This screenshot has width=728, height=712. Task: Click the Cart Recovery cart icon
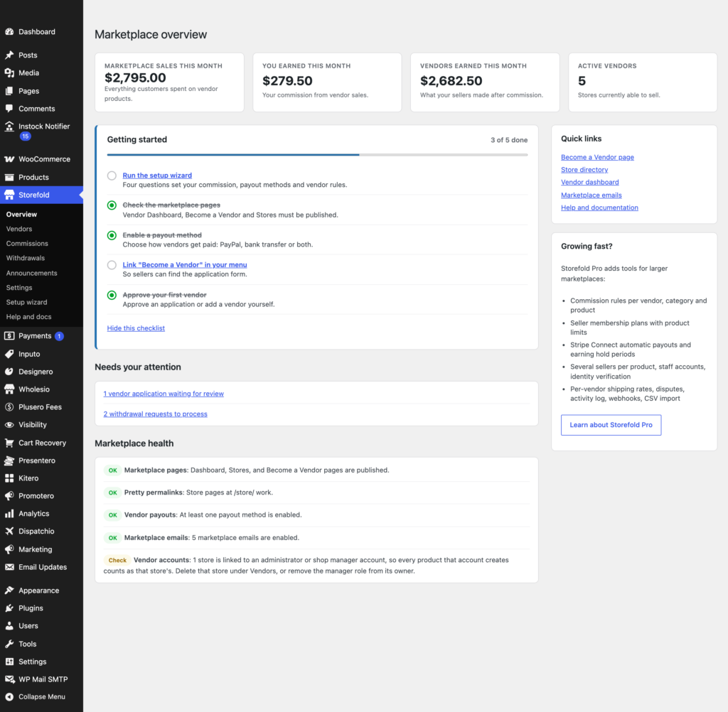pyautogui.click(x=9, y=443)
